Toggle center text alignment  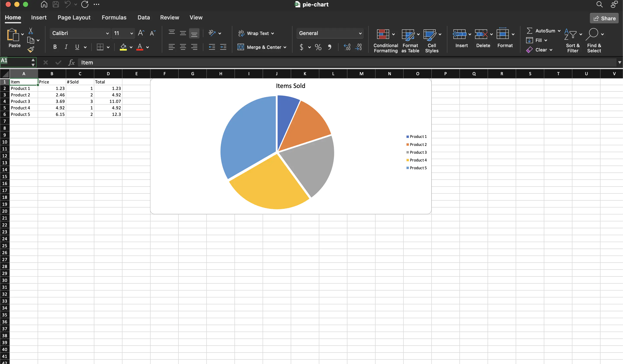click(x=183, y=47)
